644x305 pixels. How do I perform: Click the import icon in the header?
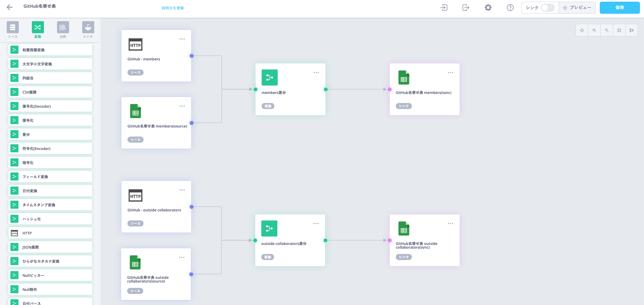pyautogui.click(x=444, y=7)
